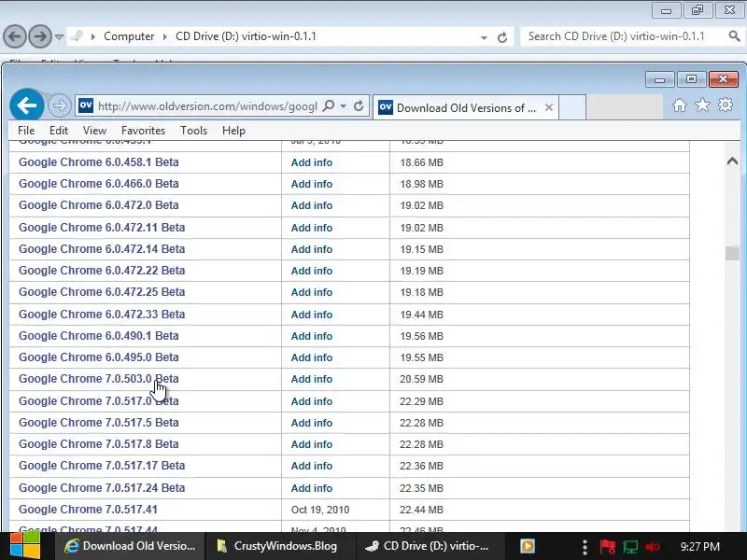This screenshot has width=747, height=560.
Task: Open Google Chrome 6.0.472.33 Beta link
Action: coord(102,315)
